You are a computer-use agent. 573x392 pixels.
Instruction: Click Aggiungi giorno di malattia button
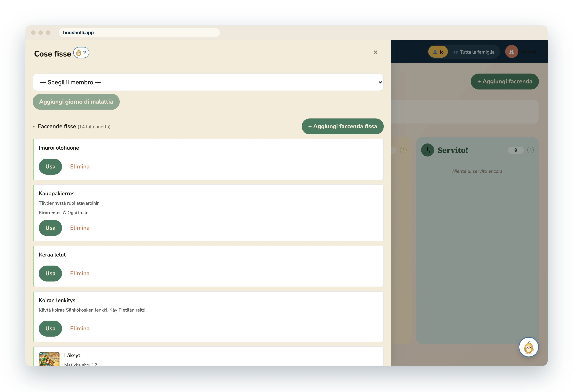76,102
